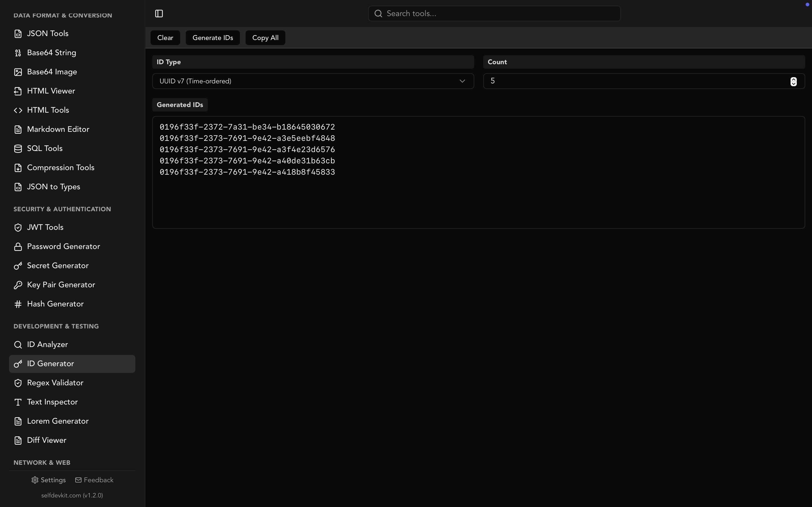Select the Base64 Image tool

[x=52, y=72]
